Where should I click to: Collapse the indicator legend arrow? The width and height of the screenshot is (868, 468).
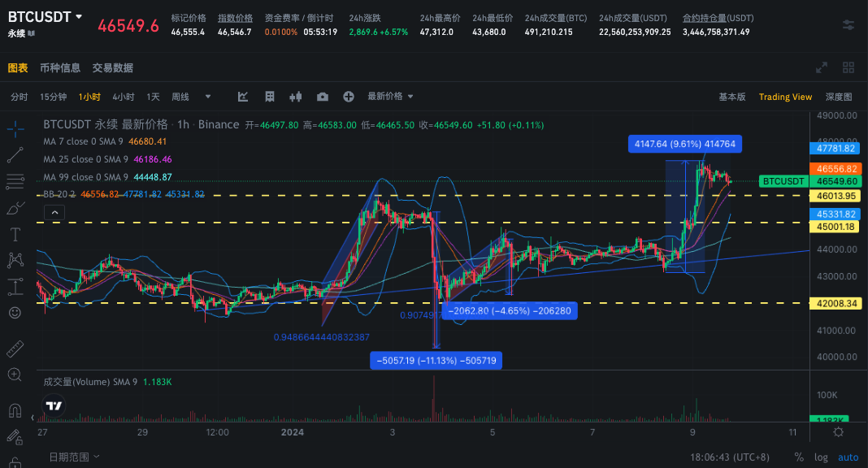[x=54, y=212]
